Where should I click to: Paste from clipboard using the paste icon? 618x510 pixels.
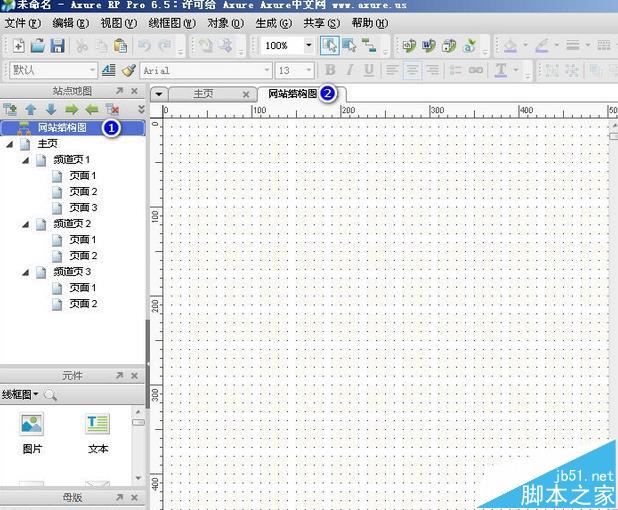click(x=120, y=46)
